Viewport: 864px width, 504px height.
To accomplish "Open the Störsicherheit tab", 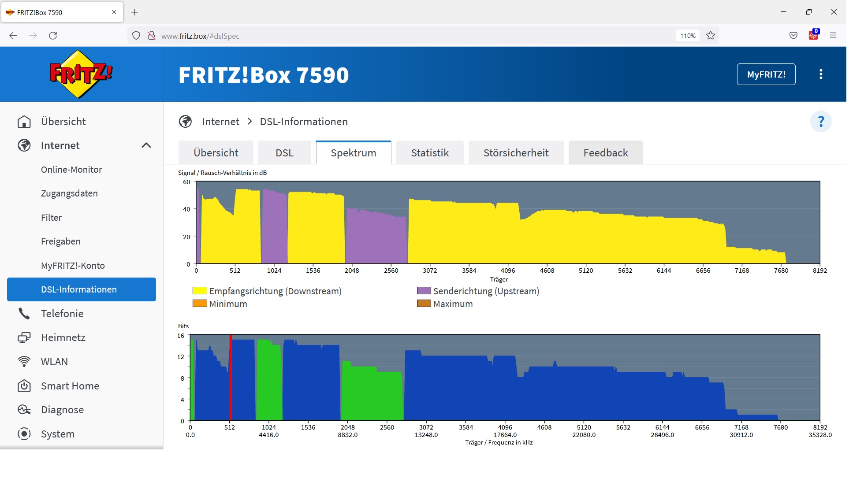I will (516, 153).
